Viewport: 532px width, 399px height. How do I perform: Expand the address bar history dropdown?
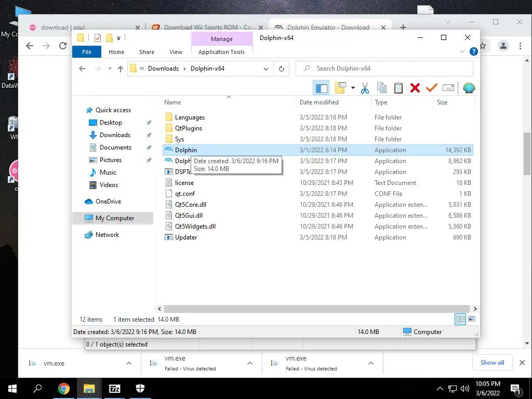[x=266, y=69]
